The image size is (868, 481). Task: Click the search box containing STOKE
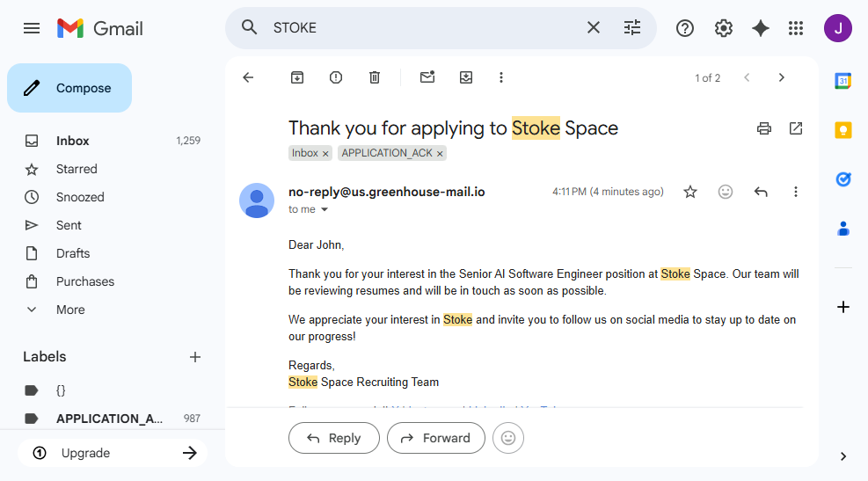[422, 28]
